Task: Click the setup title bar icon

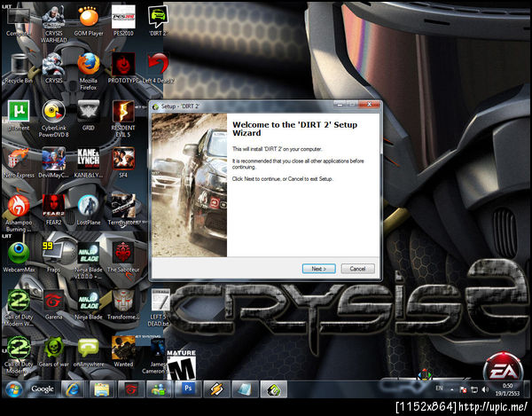Action: [156, 106]
